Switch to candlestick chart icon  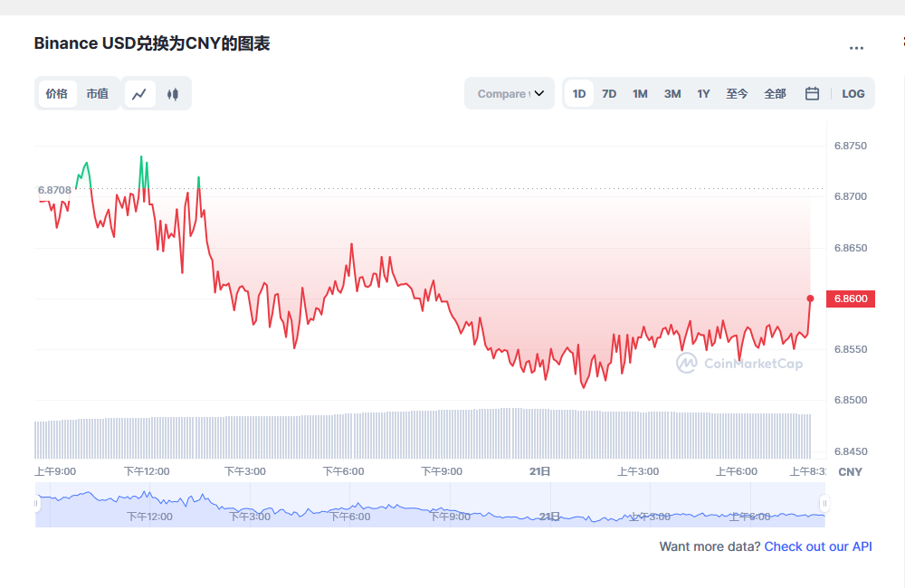[x=173, y=94]
